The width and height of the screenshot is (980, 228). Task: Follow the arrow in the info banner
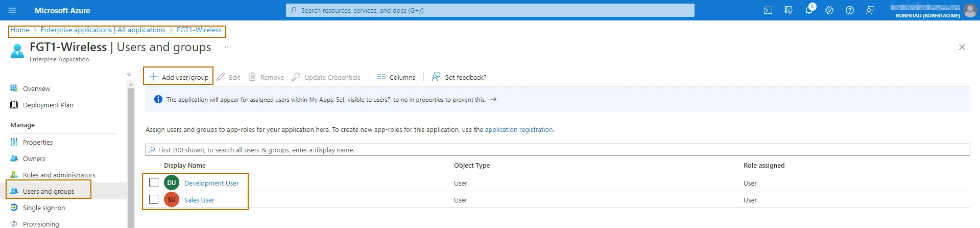493,100
